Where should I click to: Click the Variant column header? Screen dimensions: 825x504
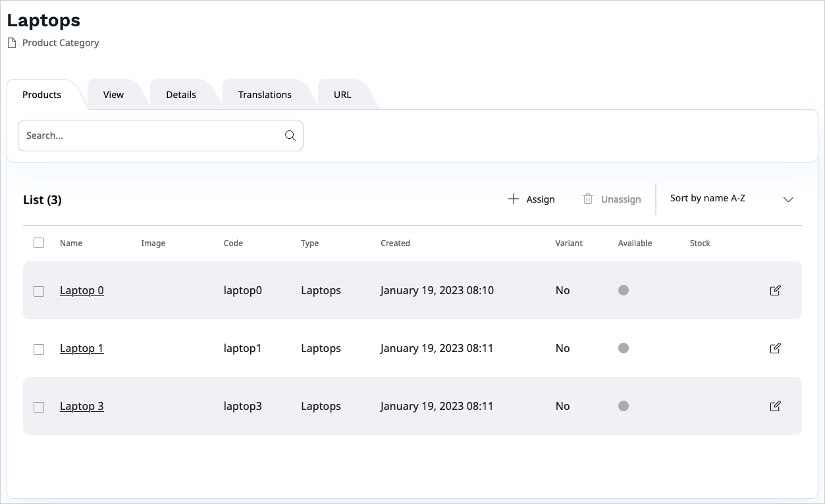point(569,243)
